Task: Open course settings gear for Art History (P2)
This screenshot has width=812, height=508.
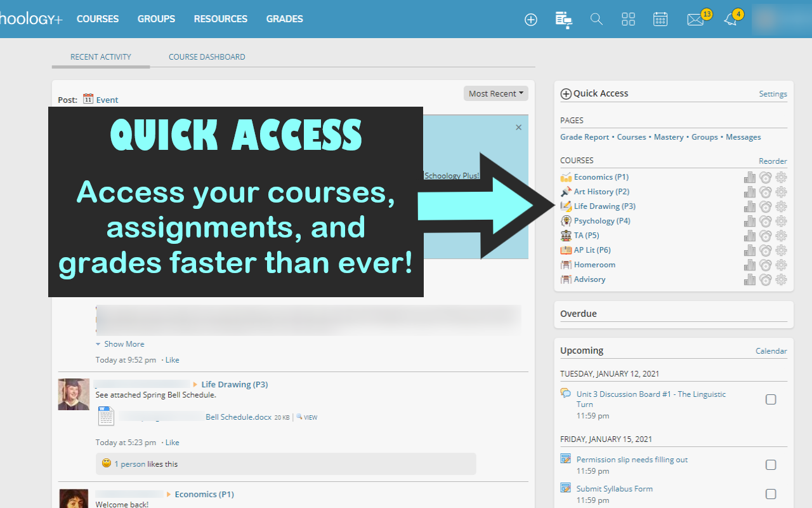Action: click(781, 191)
